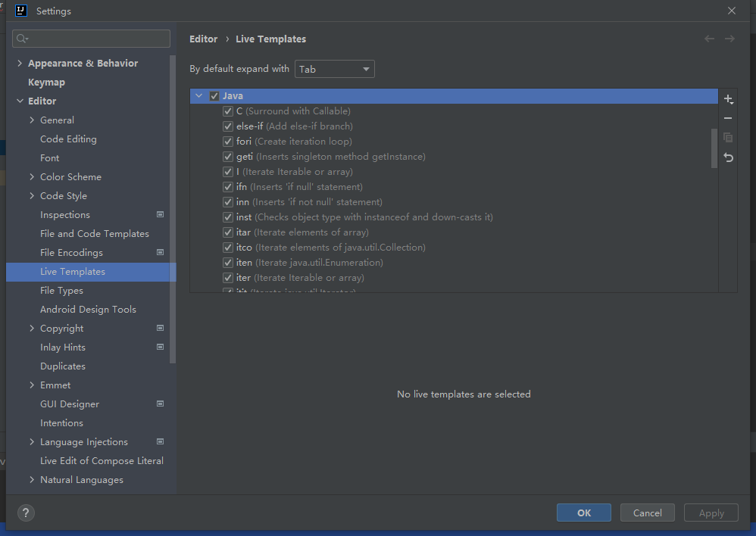Click project-level icon beside File Encodings

click(160, 252)
